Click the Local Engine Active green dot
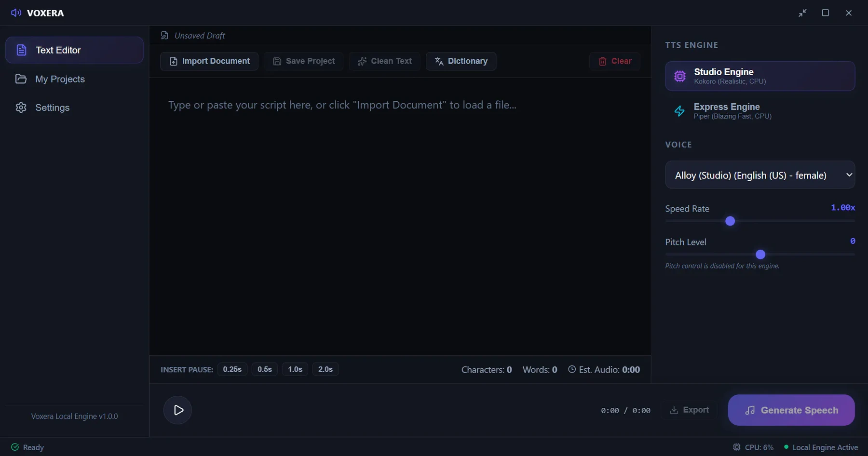 (787, 447)
